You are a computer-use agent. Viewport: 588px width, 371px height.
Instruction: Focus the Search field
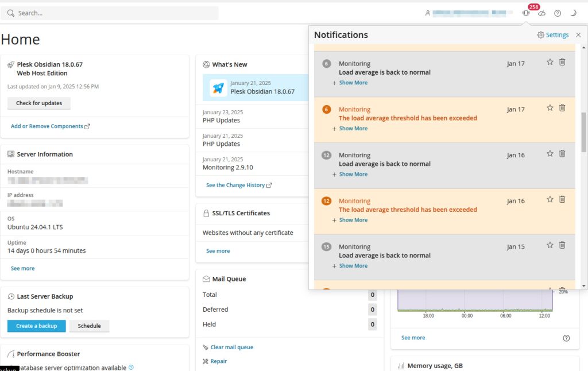pyautogui.click(x=110, y=13)
